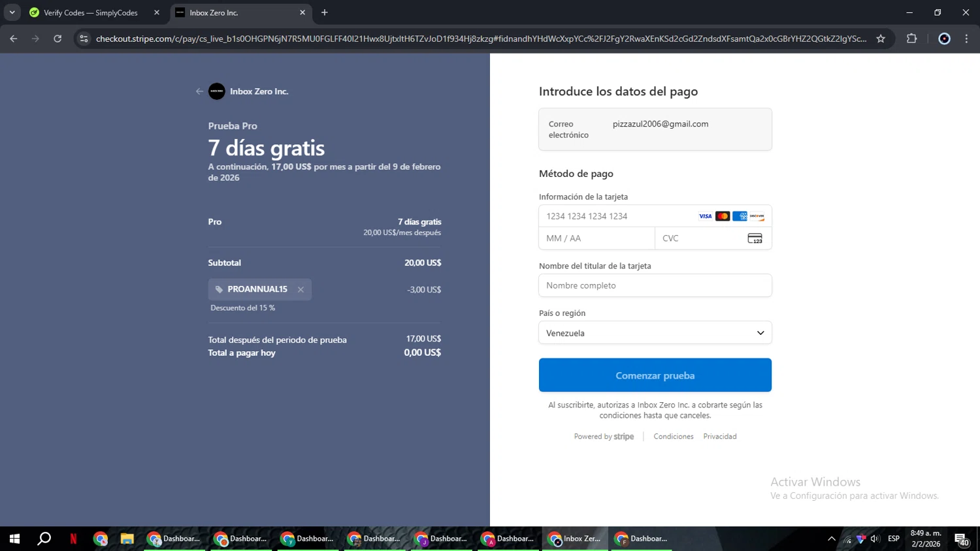This screenshot has width=980, height=551.
Task: Click the Inbox Zero Inc. merchant name
Action: pyautogui.click(x=259, y=91)
